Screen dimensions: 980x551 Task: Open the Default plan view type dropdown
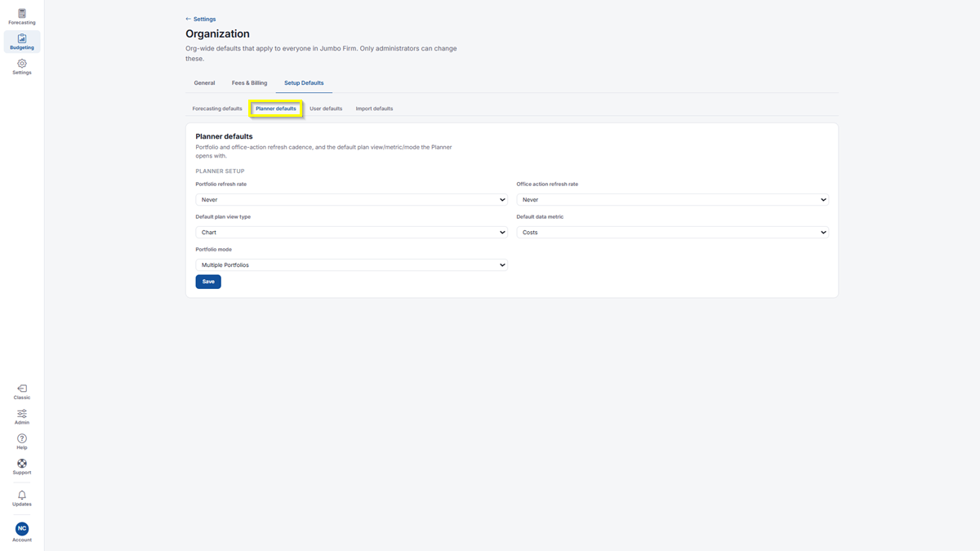[x=351, y=232]
